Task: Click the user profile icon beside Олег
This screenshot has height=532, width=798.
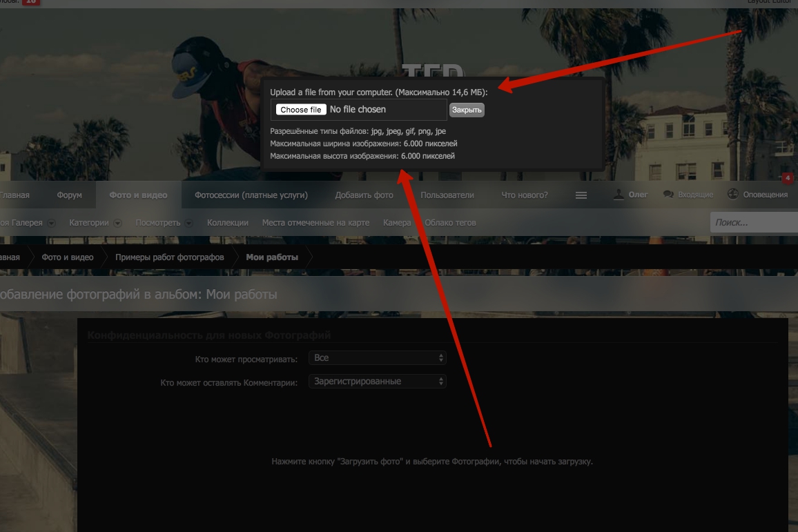Action: coord(619,195)
